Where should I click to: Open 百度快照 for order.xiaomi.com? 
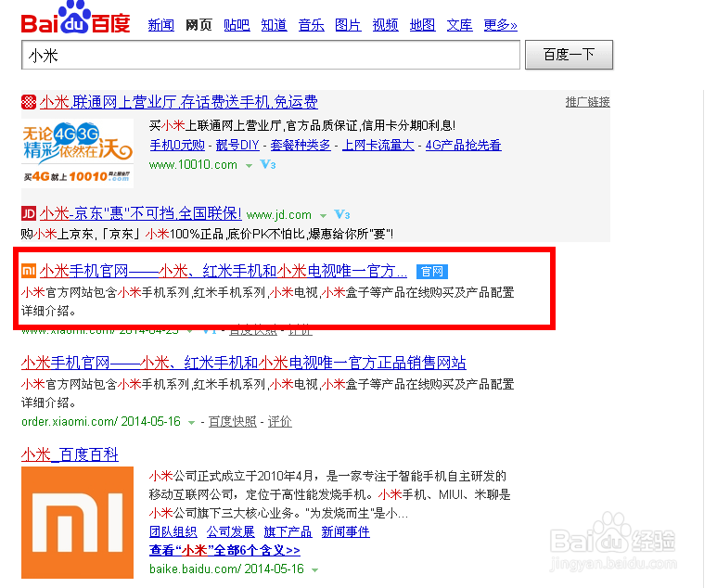pos(232,422)
